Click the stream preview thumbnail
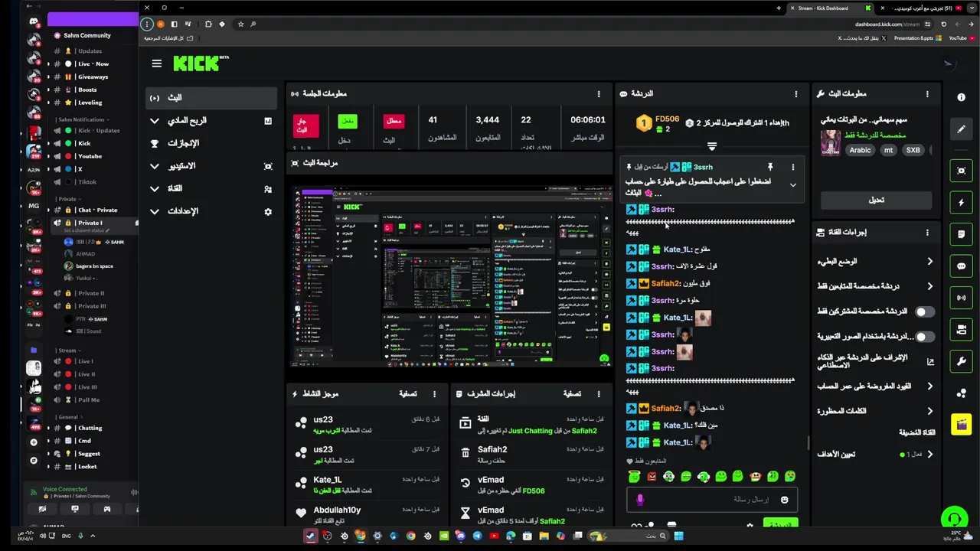Image resolution: width=980 pixels, height=551 pixels. tap(449, 277)
